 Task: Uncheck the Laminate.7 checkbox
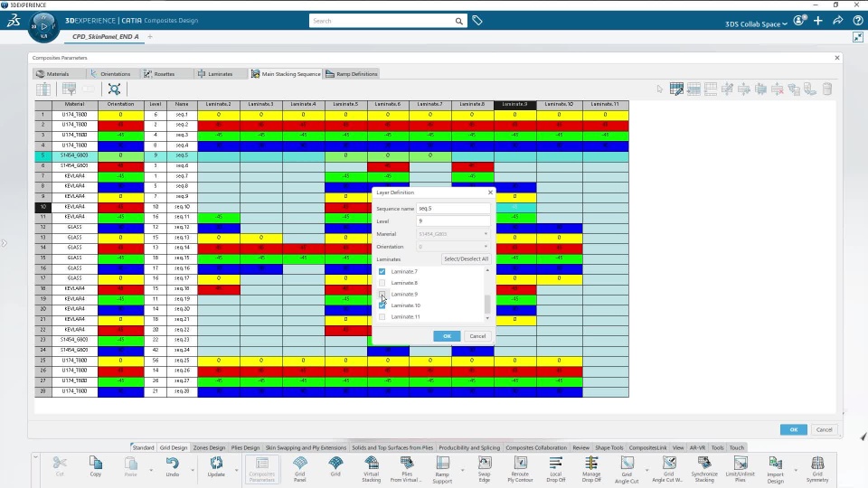tap(382, 271)
